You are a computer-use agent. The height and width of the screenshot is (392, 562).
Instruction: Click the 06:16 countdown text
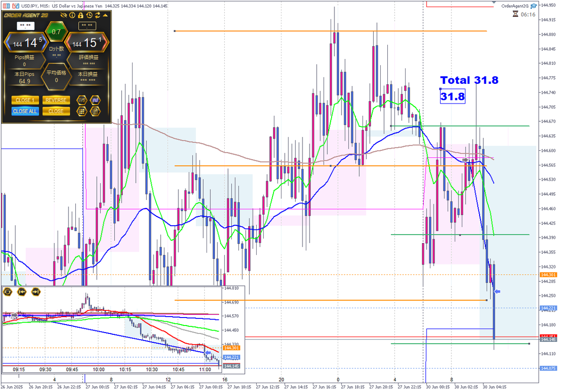[x=528, y=15]
